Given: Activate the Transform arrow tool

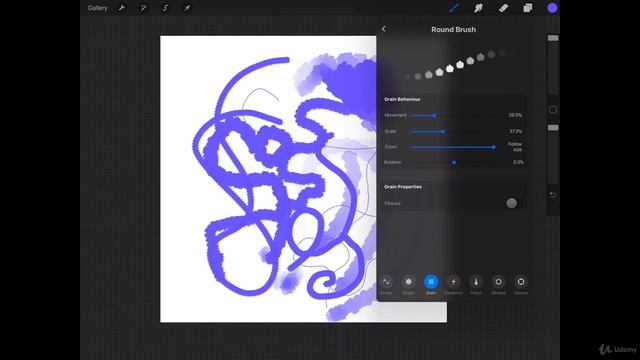Looking at the screenshot, I should 187,8.
